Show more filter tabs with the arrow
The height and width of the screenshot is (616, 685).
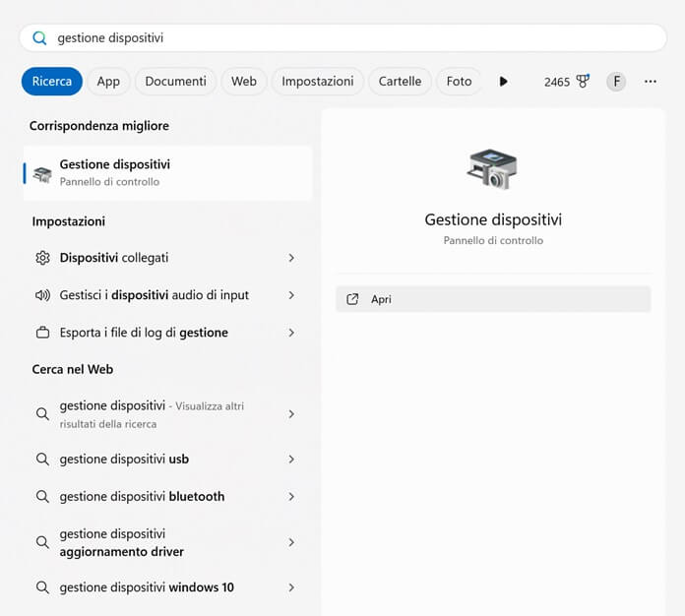[503, 82]
